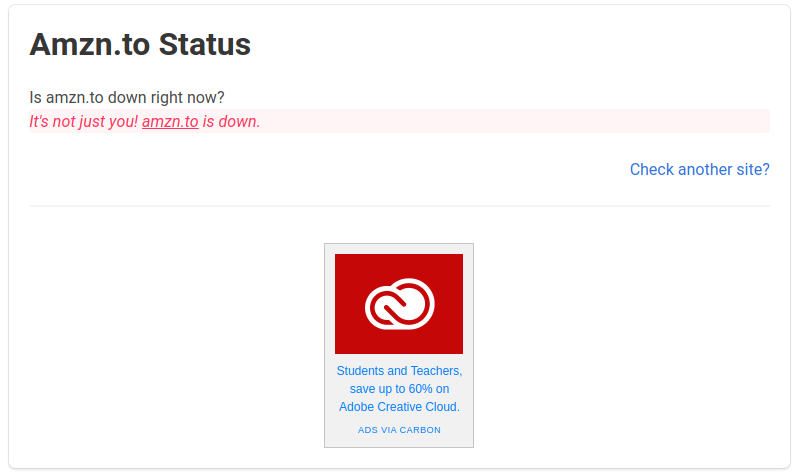Viewport: 798px width, 474px height.
Task: Open the amzn.to link in status message
Action: 170,122
